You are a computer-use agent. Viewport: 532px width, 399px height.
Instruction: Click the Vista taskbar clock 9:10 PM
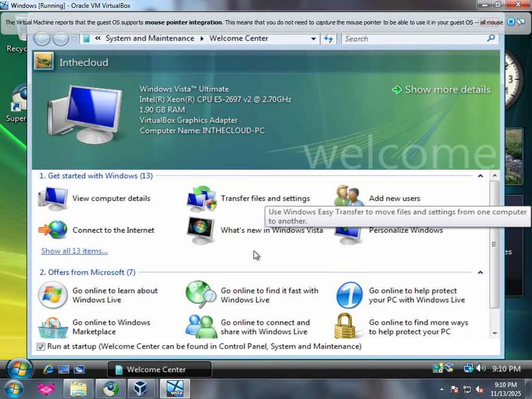(x=506, y=369)
